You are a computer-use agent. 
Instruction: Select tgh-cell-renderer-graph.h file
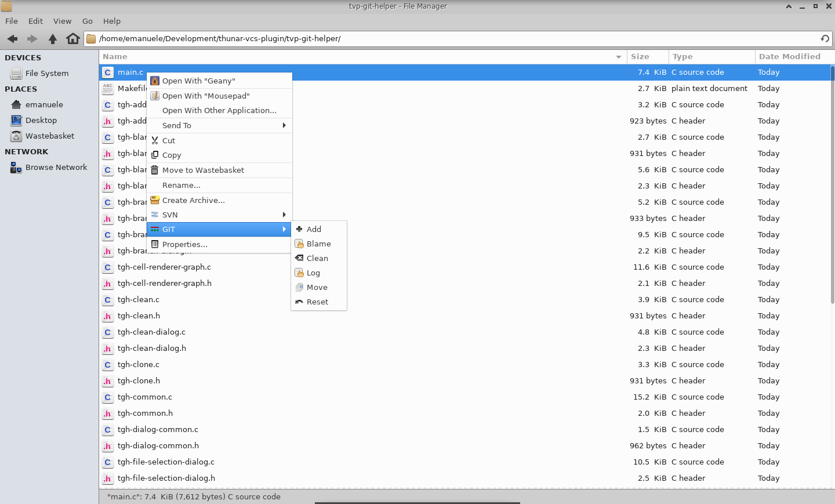pyautogui.click(x=164, y=283)
